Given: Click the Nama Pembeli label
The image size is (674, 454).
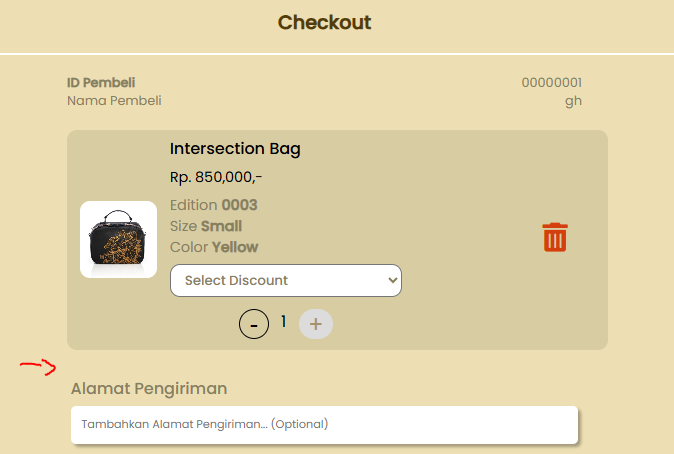Looking at the screenshot, I should pyautogui.click(x=114, y=101).
